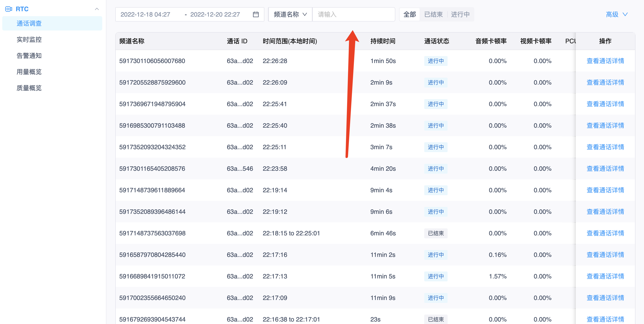The height and width of the screenshot is (324, 644).
Task: Click the 操作 column header
Action: point(605,41)
